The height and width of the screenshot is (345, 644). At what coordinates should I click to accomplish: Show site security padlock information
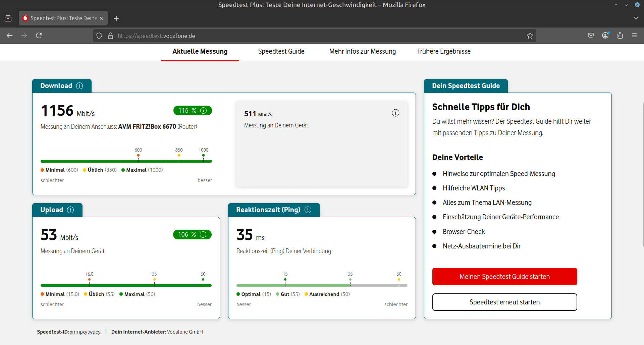point(110,36)
